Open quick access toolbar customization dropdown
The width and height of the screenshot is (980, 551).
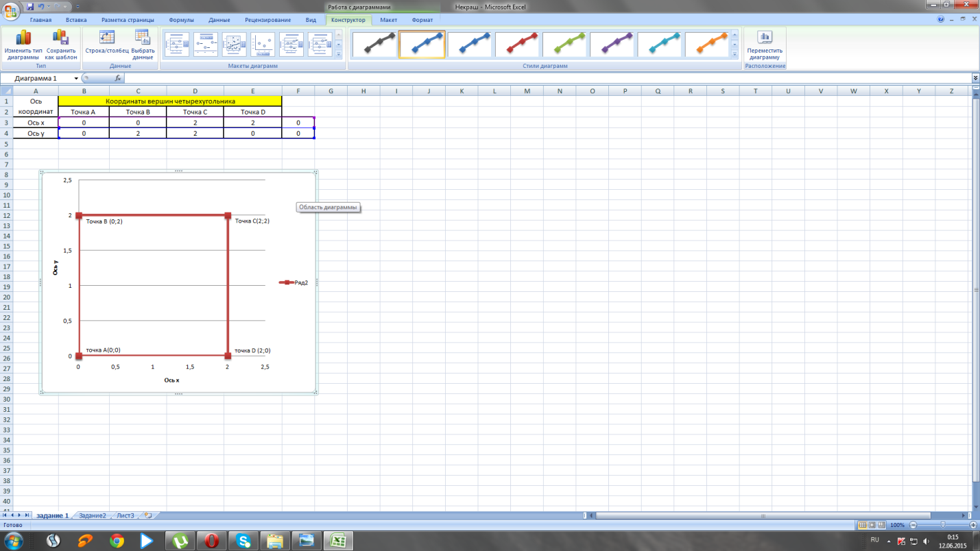77,6
